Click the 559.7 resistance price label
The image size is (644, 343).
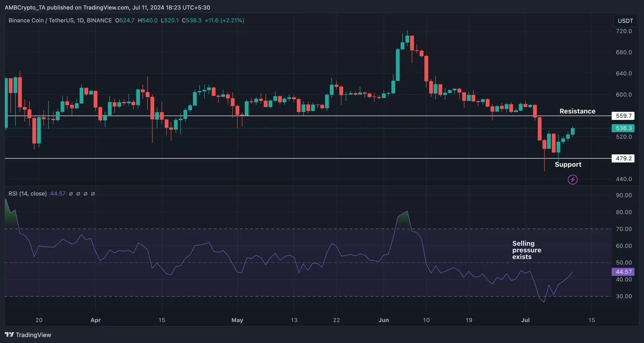pos(623,116)
